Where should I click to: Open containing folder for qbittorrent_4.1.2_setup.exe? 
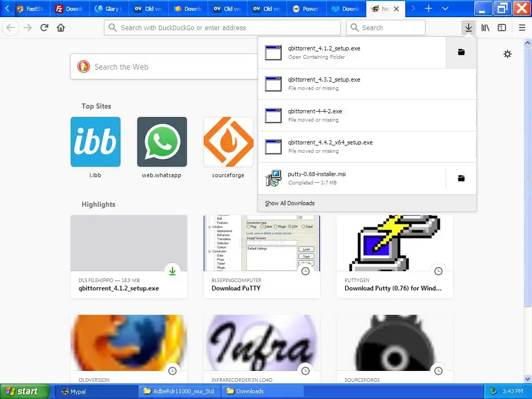[461, 52]
